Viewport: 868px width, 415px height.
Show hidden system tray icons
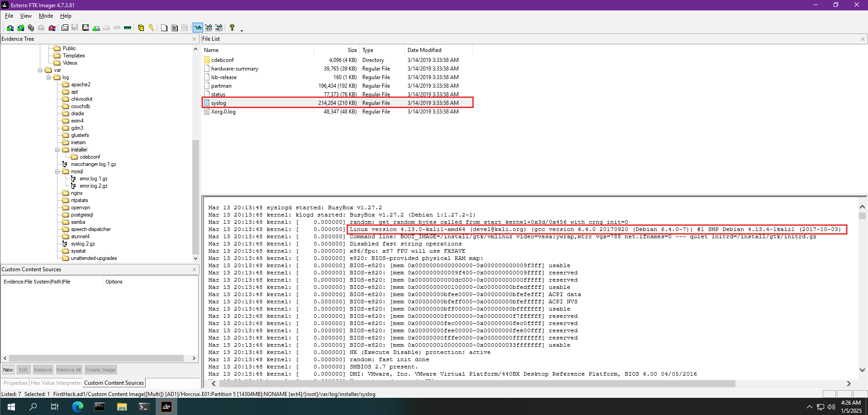810,406
